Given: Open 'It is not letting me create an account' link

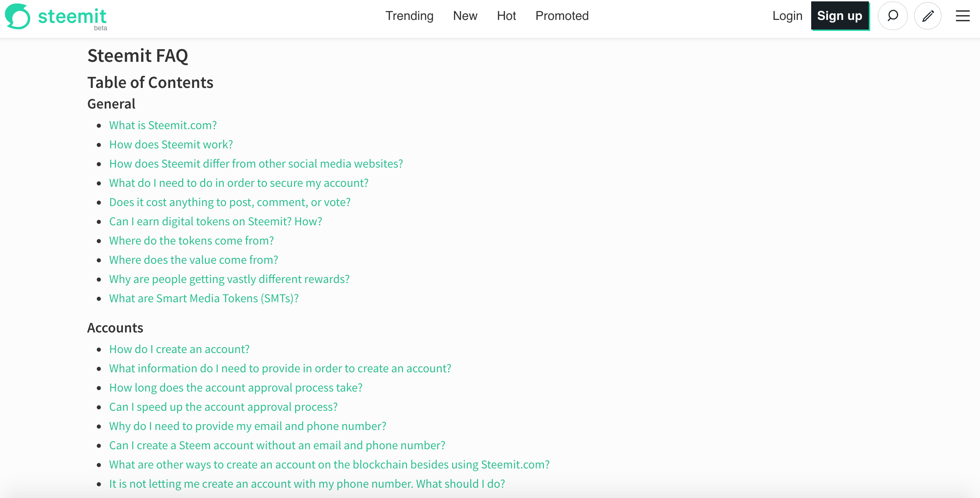Looking at the screenshot, I should (307, 484).
